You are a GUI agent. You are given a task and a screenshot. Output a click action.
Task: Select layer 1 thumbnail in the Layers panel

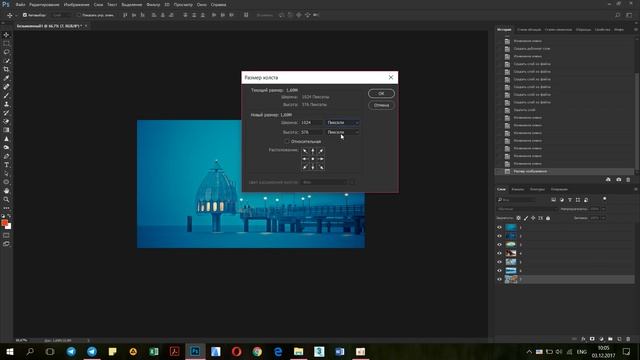(x=511, y=227)
